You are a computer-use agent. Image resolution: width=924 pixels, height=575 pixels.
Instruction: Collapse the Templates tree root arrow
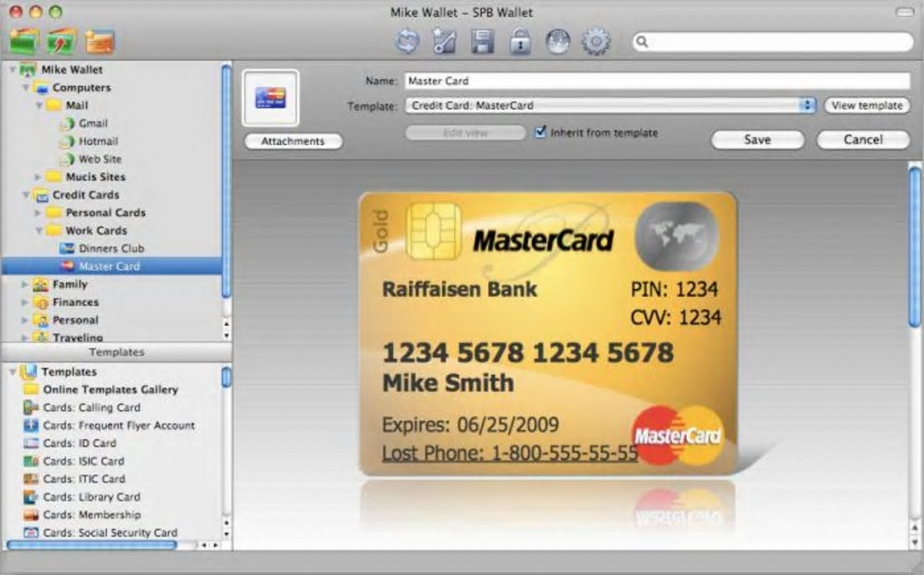pos(13,372)
